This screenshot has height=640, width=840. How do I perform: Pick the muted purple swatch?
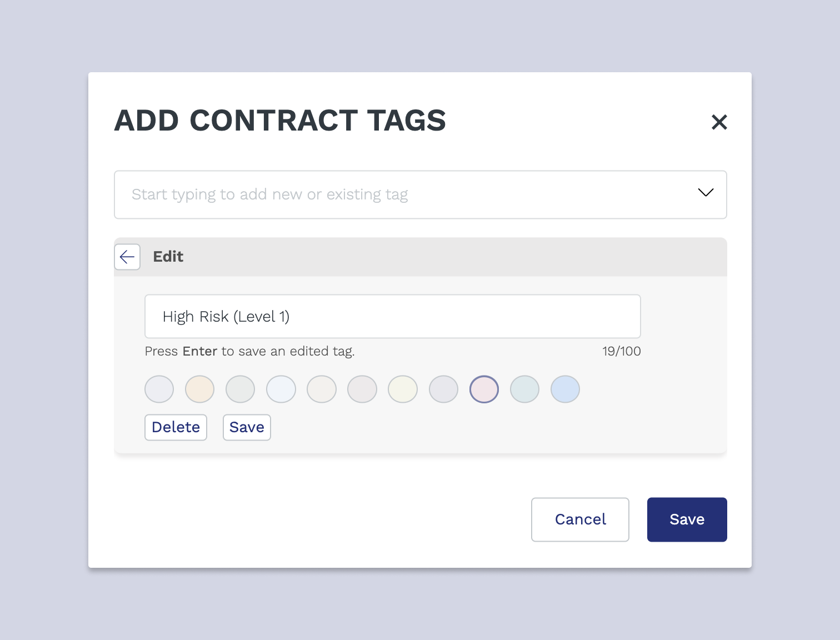tap(443, 389)
